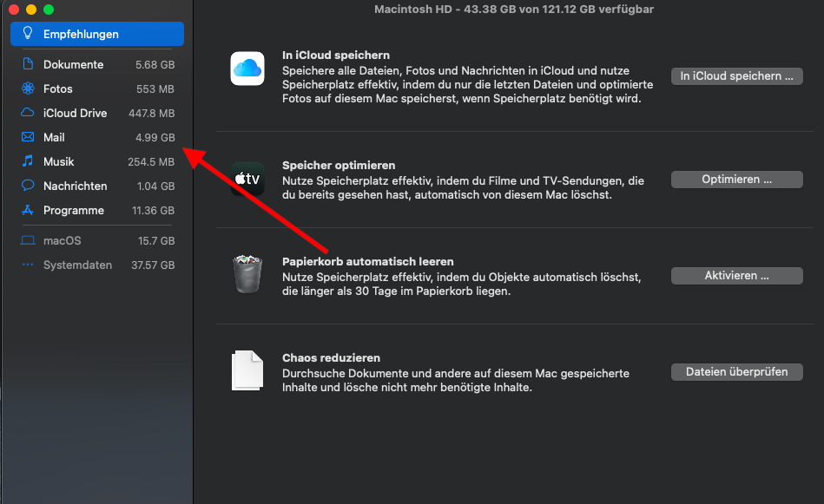Click the 'Speicher optimieren' heading
The width and height of the screenshot is (824, 504).
[339, 166]
